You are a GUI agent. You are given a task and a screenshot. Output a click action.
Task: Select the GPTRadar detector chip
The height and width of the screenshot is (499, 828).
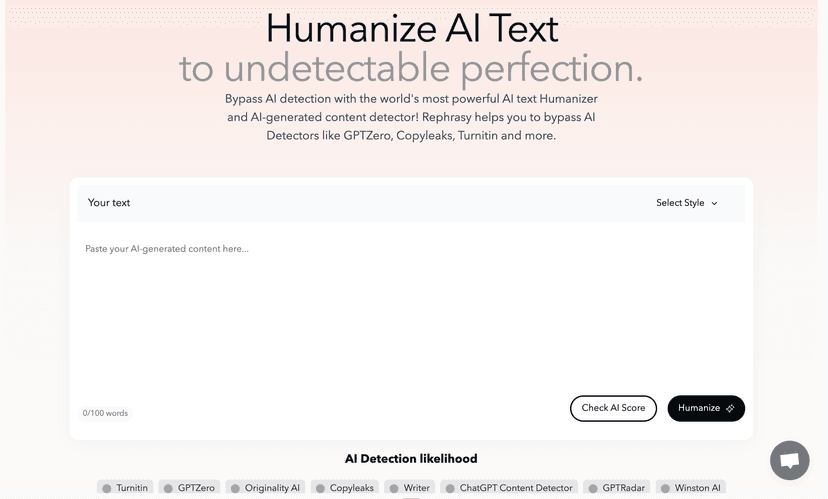pyautogui.click(x=617, y=488)
